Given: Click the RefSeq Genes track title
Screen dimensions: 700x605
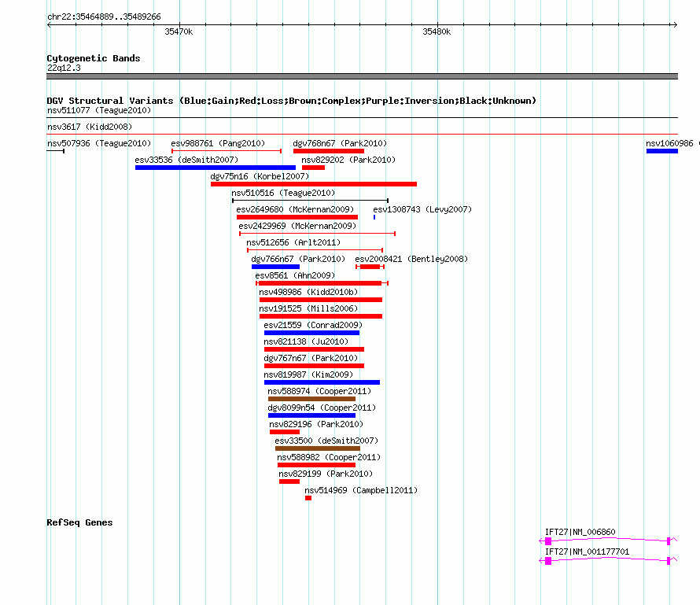Looking at the screenshot, I should coord(79,522).
